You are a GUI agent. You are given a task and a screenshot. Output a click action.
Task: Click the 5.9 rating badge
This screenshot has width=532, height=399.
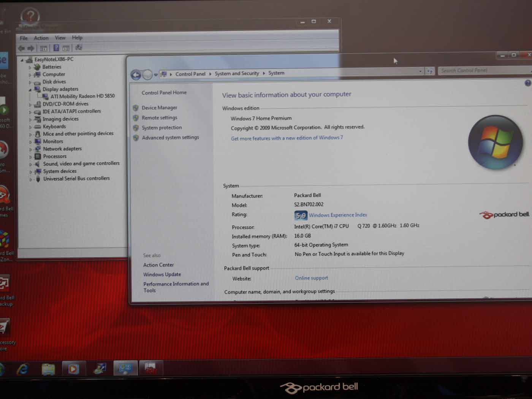pyautogui.click(x=301, y=215)
